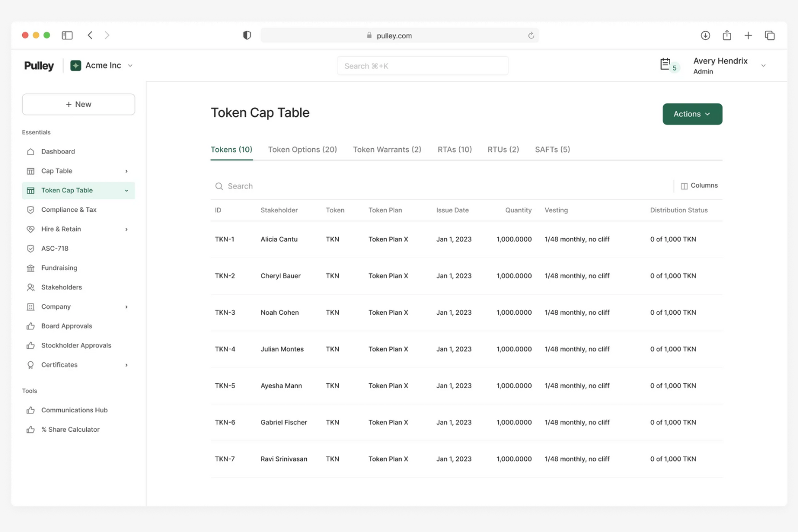The width and height of the screenshot is (798, 532).
Task: Select the Compliance & Tax shield icon
Action: [x=31, y=210]
